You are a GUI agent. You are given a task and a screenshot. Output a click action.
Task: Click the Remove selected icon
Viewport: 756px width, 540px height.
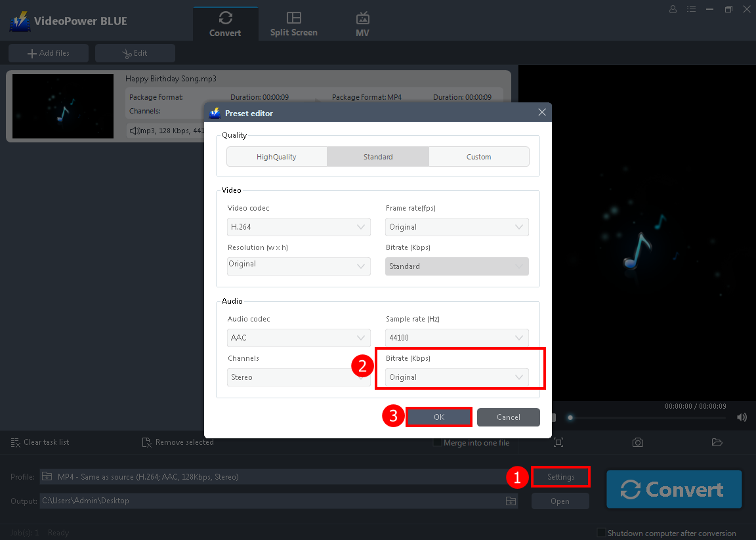pyautogui.click(x=177, y=442)
